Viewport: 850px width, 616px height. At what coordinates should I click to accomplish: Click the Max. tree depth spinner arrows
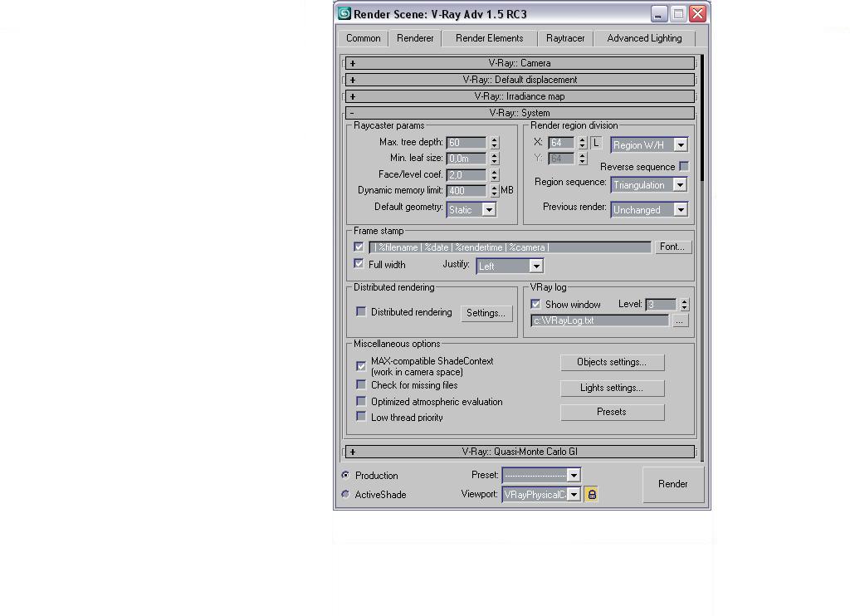pyautogui.click(x=494, y=143)
